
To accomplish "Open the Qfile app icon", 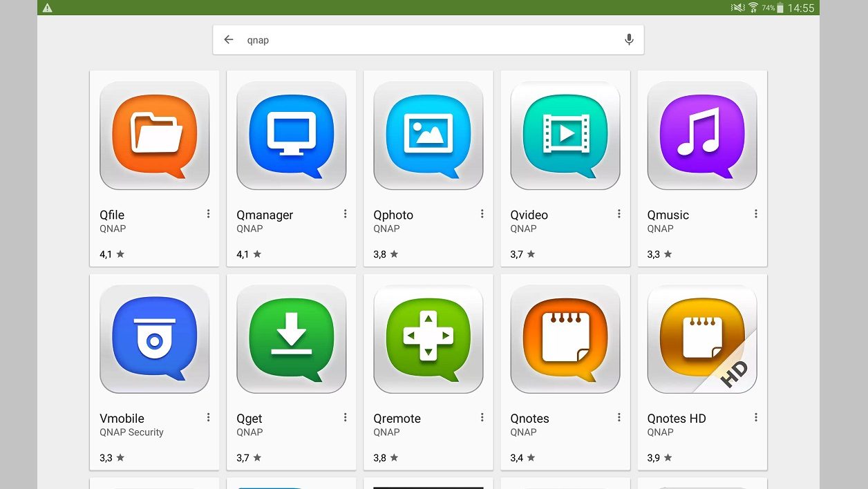I will click(154, 135).
